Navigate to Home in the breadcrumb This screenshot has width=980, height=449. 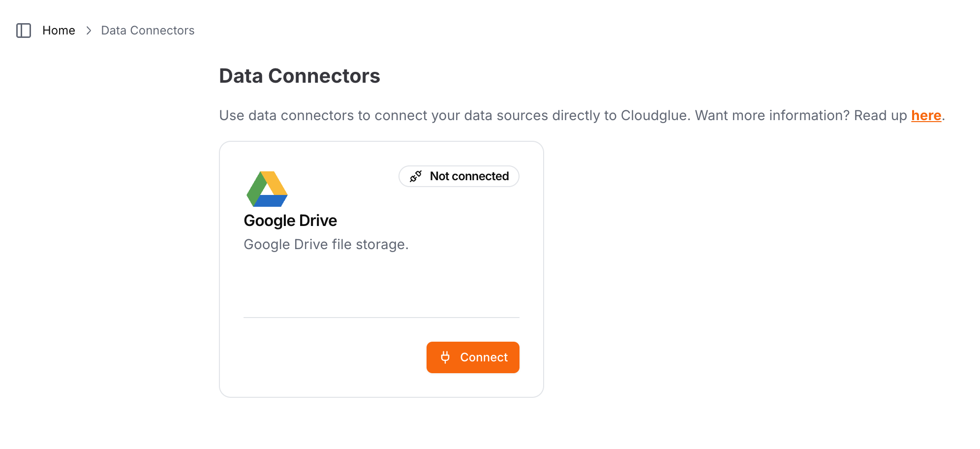point(59,30)
